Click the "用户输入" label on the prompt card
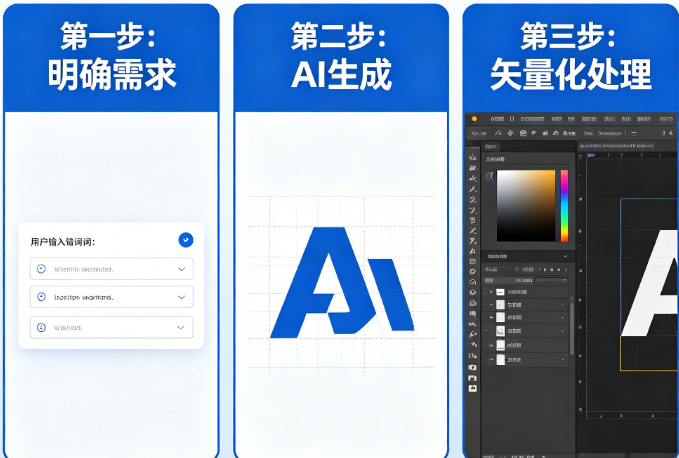 pos(62,242)
